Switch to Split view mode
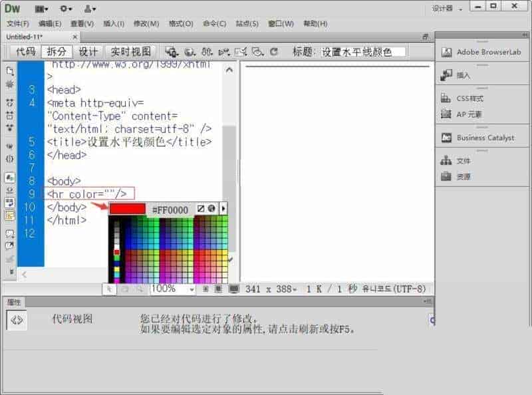Screen dimensions: 532x395 [x=57, y=52]
